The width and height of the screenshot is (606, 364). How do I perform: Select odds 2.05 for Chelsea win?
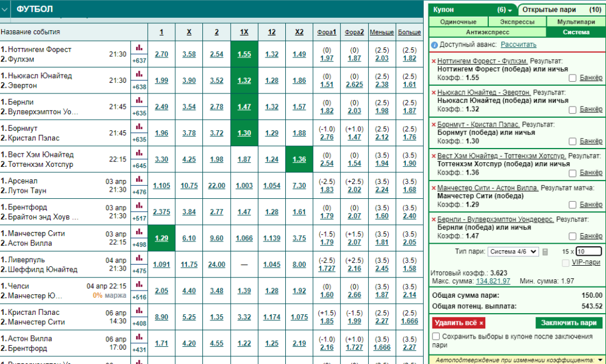tap(161, 291)
